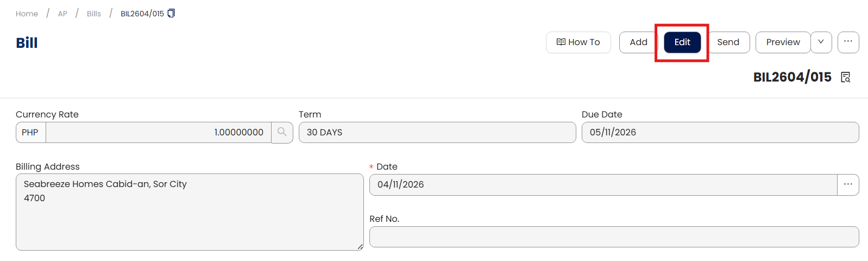Click the Date field 04/11/2026
This screenshot has width=868, height=261.
(x=603, y=184)
